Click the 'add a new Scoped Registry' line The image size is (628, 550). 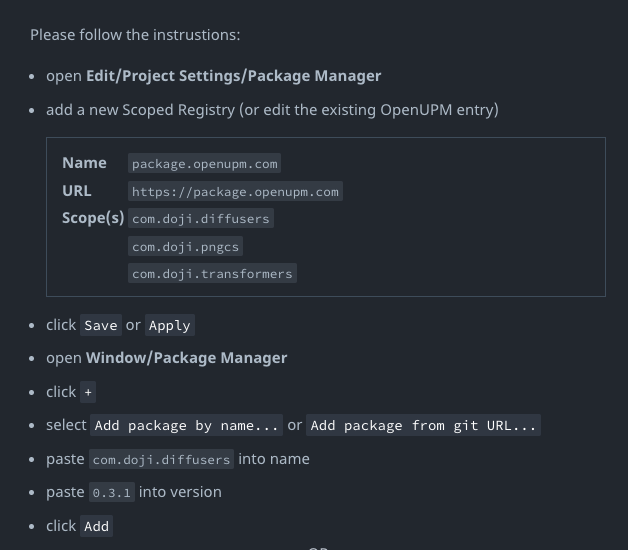pyautogui.click(x=272, y=110)
